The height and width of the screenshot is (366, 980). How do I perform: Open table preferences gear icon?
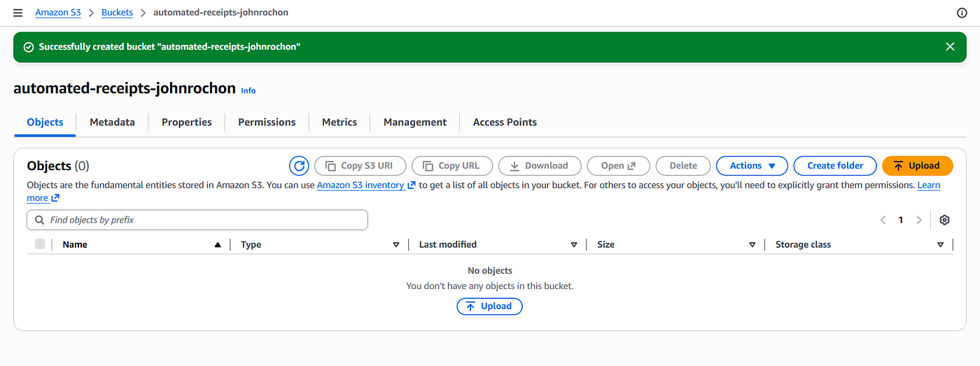[x=944, y=220]
